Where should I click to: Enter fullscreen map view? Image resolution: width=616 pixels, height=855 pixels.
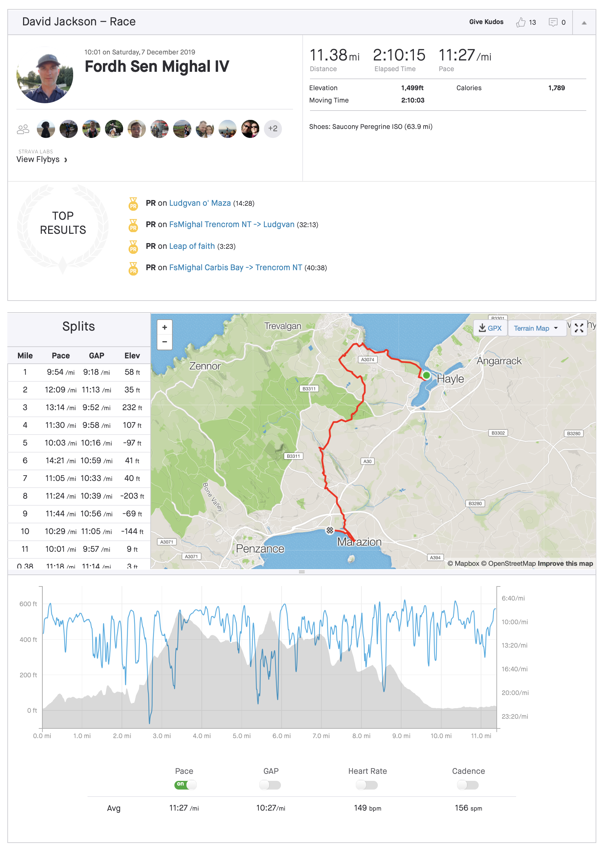pyautogui.click(x=579, y=328)
